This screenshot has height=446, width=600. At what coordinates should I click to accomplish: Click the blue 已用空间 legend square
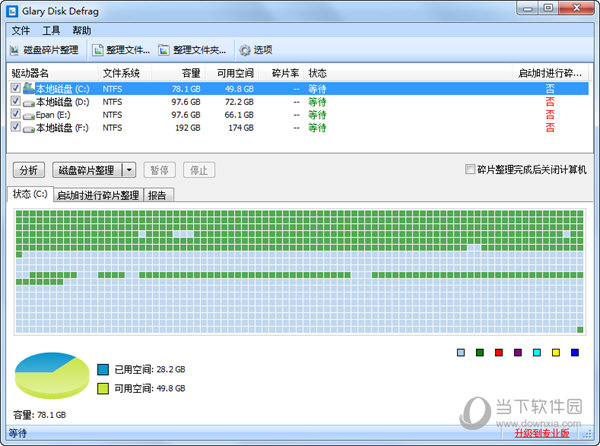coord(103,369)
